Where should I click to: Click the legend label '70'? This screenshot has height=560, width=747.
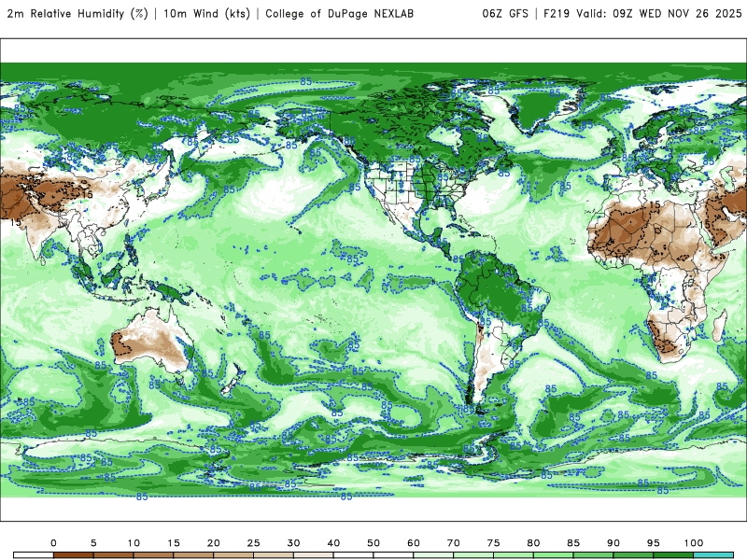click(454, 543)
